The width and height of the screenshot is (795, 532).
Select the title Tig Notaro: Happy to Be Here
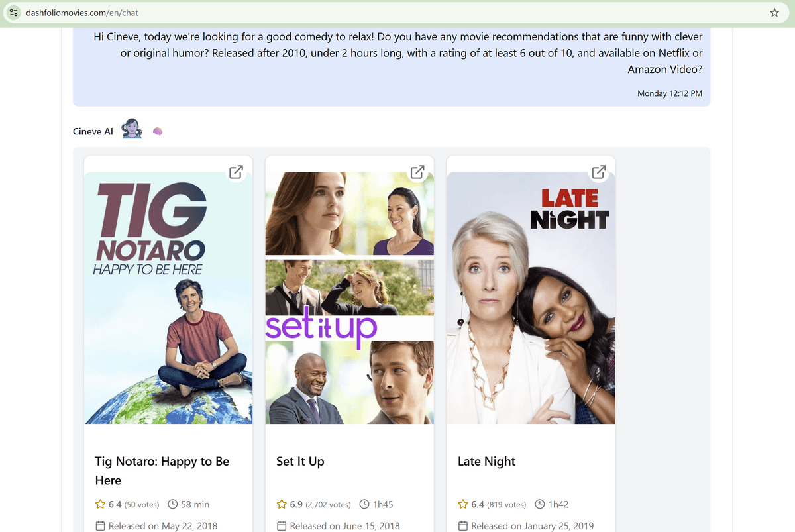coord(162,471)
